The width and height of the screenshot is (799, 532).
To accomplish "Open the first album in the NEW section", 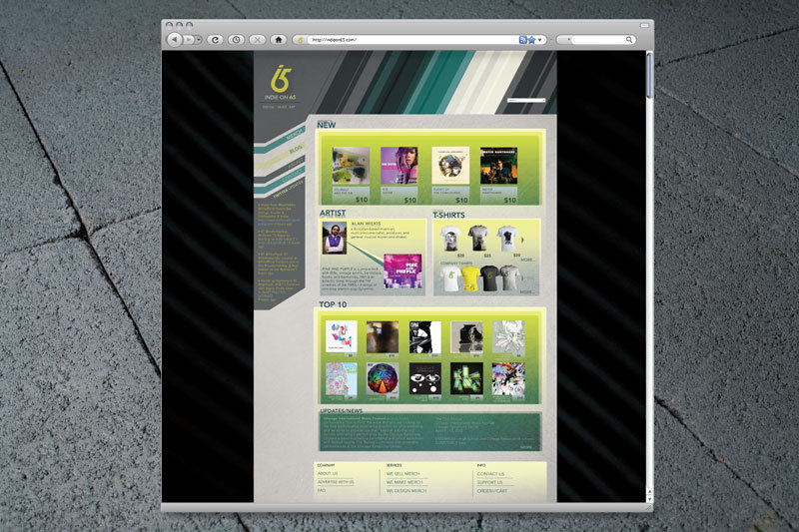I will [351, 166].
